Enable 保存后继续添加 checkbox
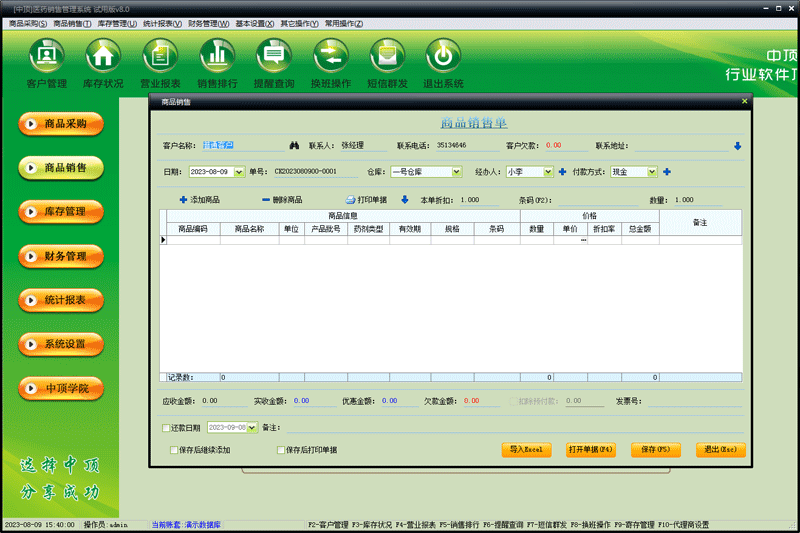Image resolution: width=800 pixels, height=533 pixels. click(174, 450)
